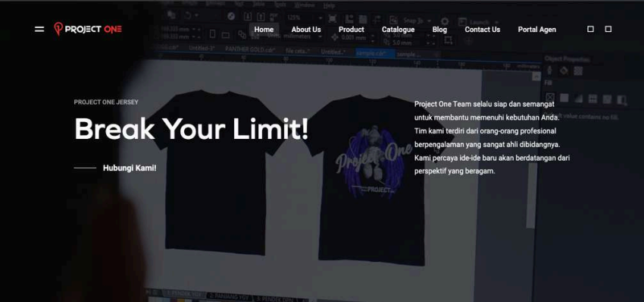The height and width of the screenshot is (302, 644).
Task: Open the hamburger menu beside the logo
Action: (x=39, y=29)
